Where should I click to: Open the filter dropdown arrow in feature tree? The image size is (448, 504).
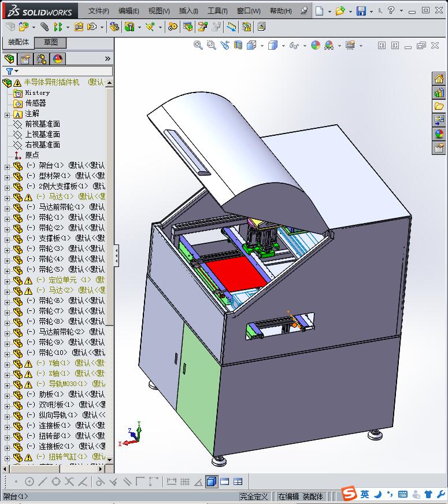[x=16, y=71]
